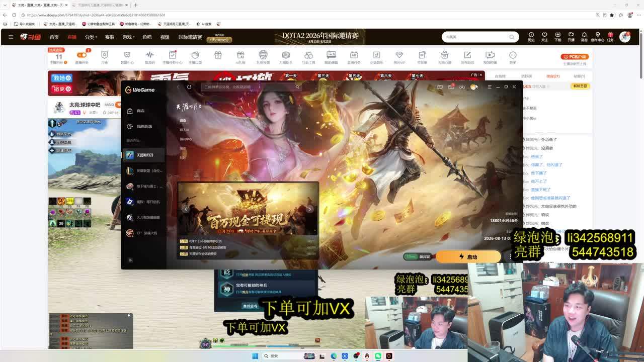The height and width of the screenshot is (362, 644).
Task: Open Douyu 关注 follow icon
Action: pos(544,37)
